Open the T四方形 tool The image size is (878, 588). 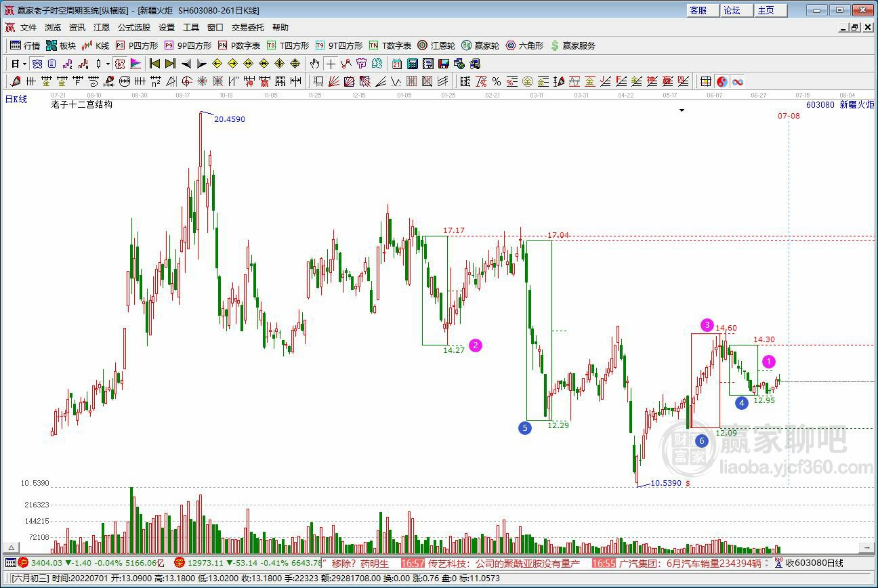[x=288, y=45]
